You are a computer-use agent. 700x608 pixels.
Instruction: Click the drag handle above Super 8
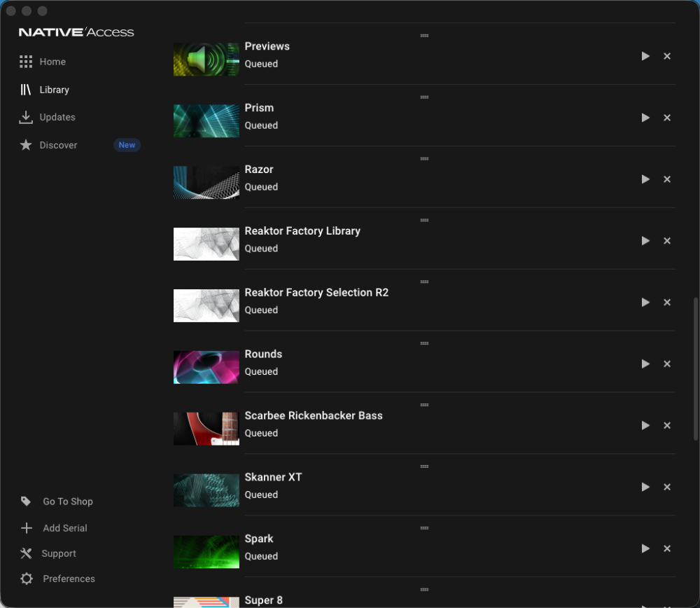tap(424, 590)
